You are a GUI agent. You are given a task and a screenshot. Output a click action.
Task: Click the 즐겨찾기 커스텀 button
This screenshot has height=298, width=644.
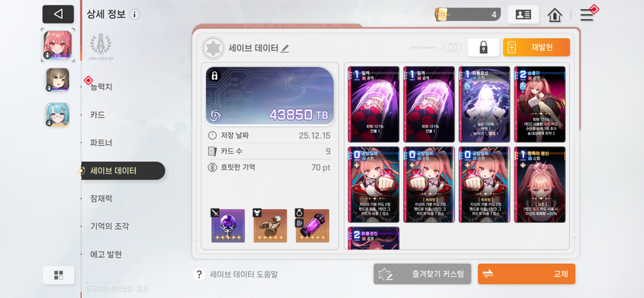[x=422, y=274]
